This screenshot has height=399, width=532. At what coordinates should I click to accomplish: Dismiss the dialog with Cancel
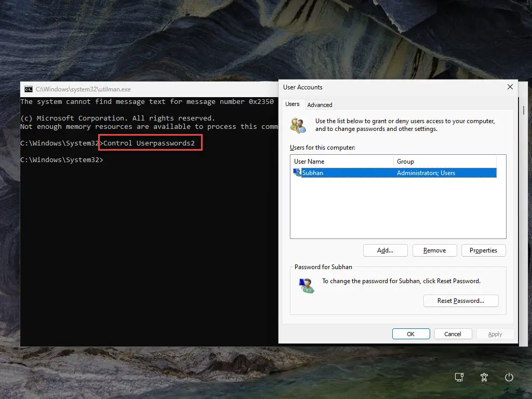pos(453,334)
